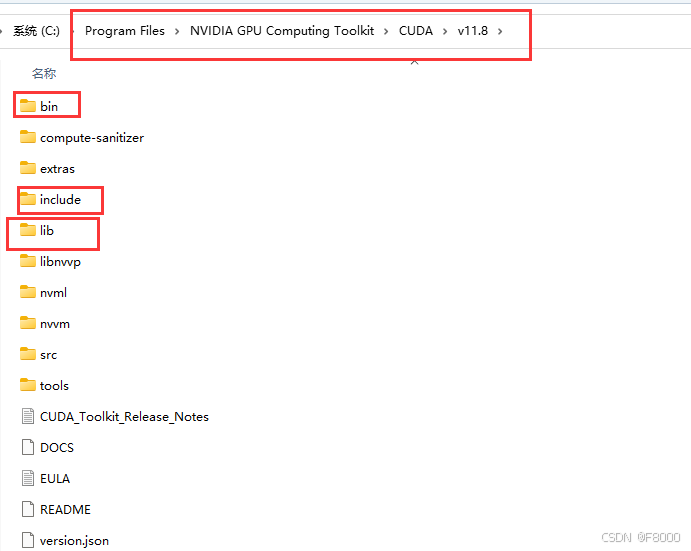
Task: Go to NVIDIA GPU Computing Toolkit breadcrumb
Action: click(x=282, y=31)
